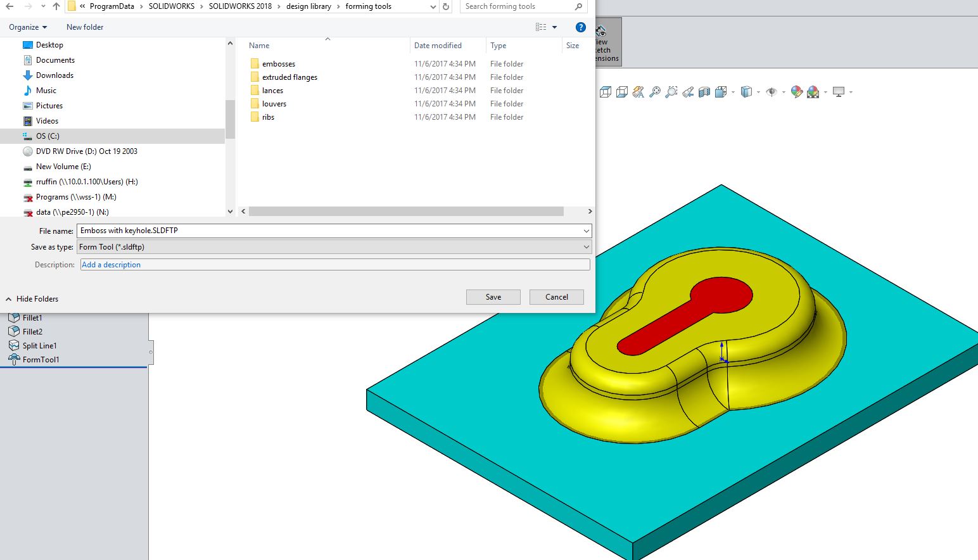
Task: Select Split Line1 feature
Action: coord(39,345)
